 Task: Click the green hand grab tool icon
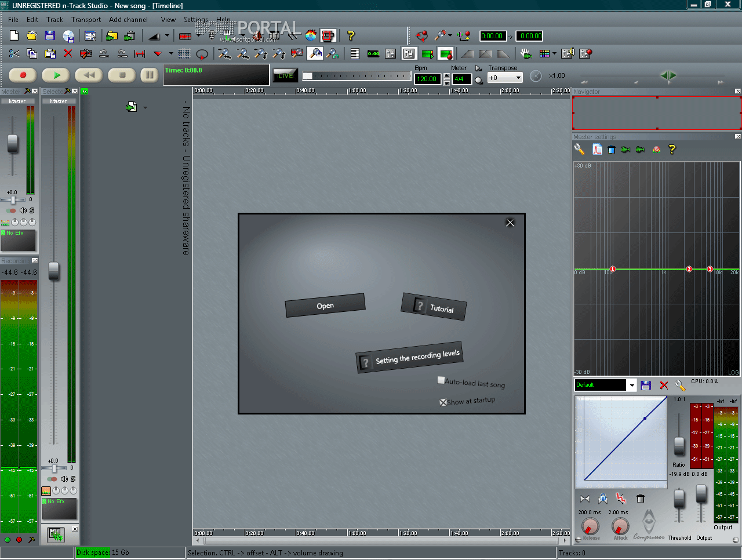click(x=526, y=54)
